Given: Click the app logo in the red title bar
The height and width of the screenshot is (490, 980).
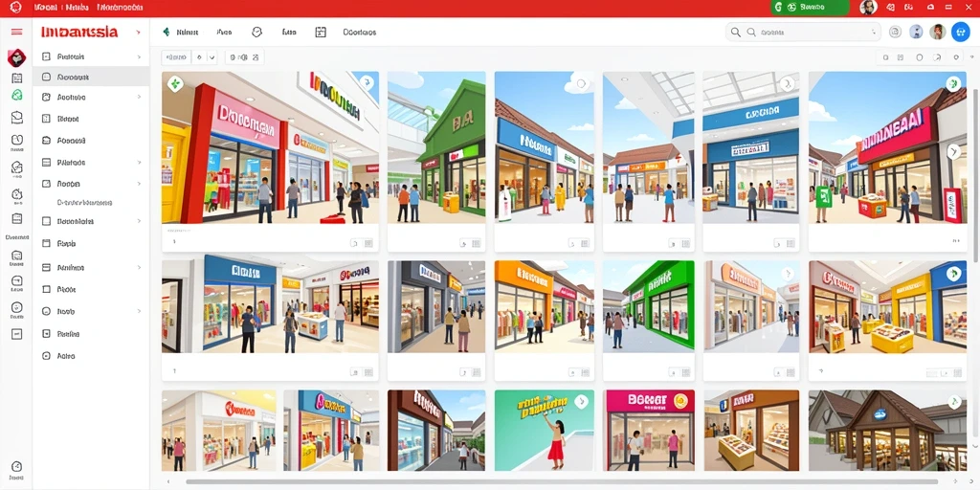Looking at the screenshot, I should [15, 8].
